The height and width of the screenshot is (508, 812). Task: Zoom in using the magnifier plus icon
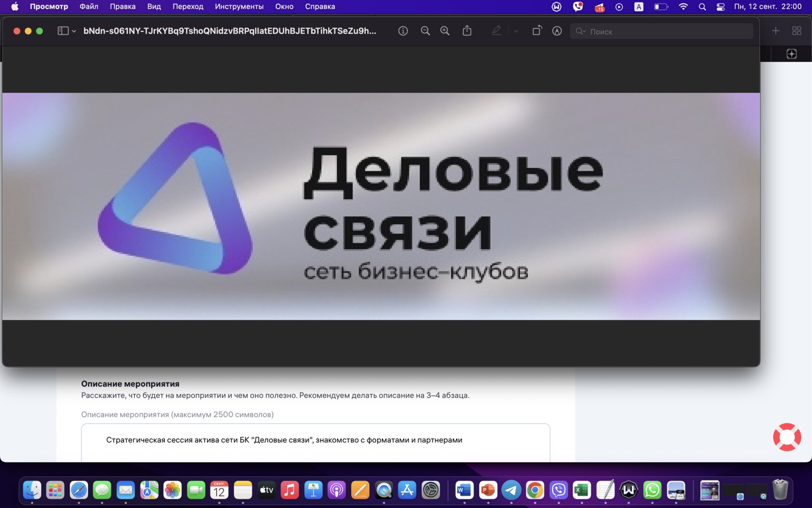[445, 31]
